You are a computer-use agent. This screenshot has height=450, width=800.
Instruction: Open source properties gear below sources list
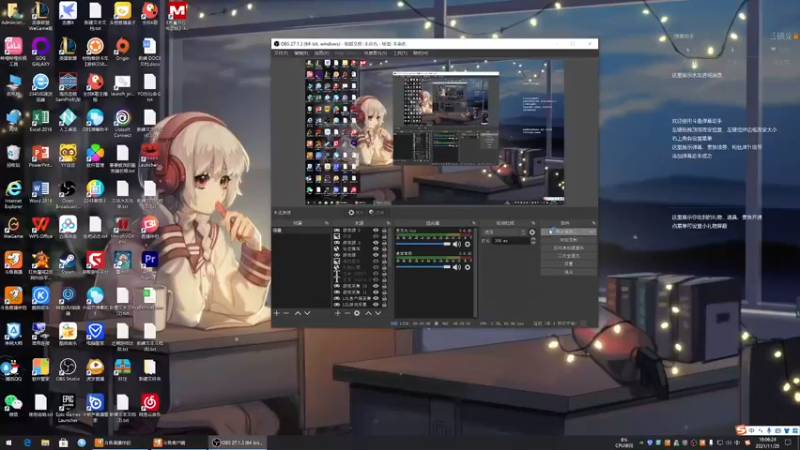tap(357, 313)
